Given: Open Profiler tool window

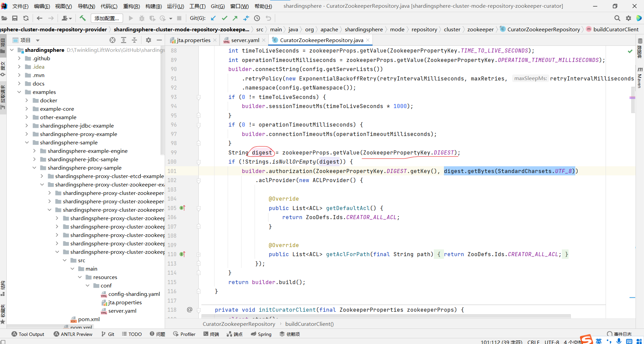Looking at the screenshot, I should coord(184,334).
